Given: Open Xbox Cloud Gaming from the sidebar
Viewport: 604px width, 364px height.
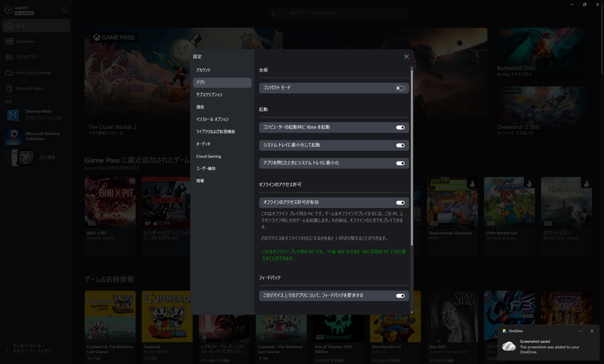Looking at the screenshot, I should tap(33, 73).
